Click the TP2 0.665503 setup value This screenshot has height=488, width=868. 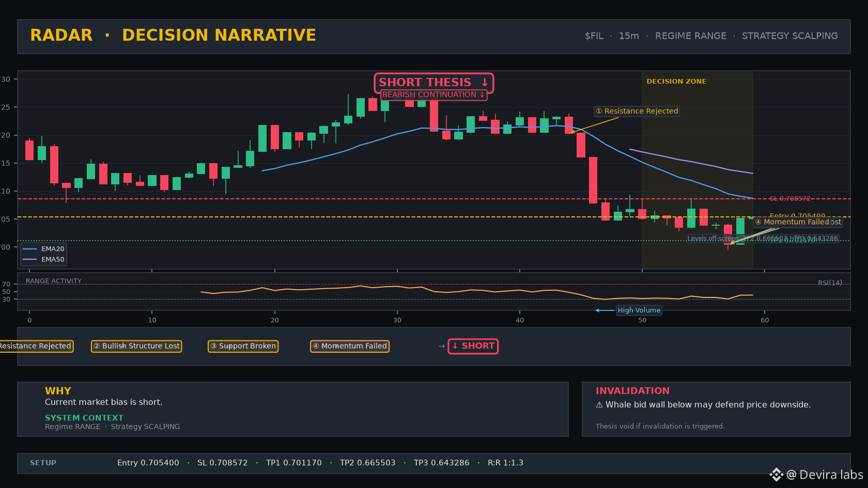pyautogui.click(x=367, y=463)
